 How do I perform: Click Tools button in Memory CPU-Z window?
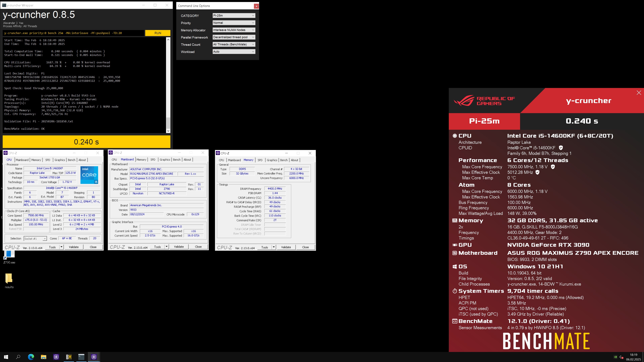[265, 247]
